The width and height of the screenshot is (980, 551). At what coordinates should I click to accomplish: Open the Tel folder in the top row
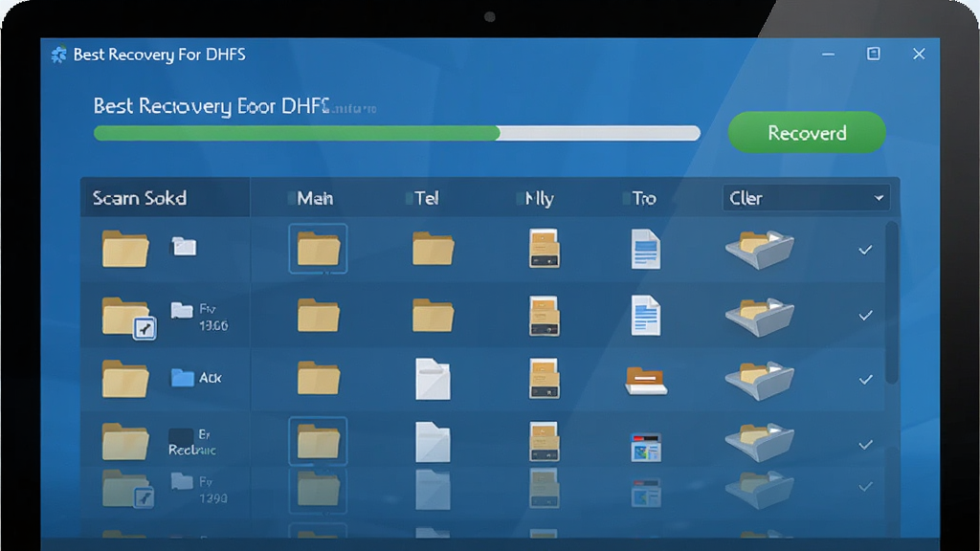434,249
